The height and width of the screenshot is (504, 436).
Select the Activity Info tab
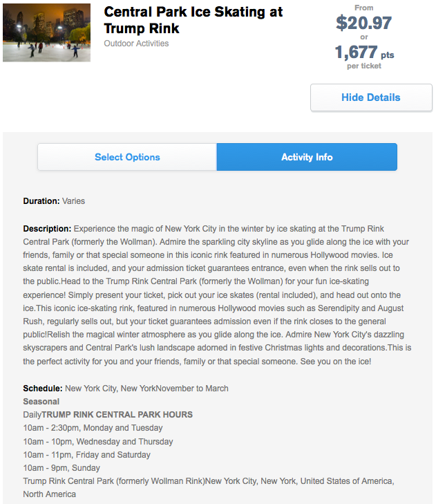307,157
